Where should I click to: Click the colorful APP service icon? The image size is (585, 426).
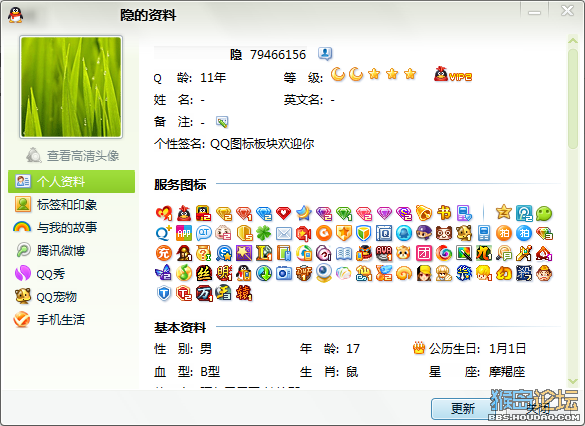pyautogui.click(x=184, y=234)
